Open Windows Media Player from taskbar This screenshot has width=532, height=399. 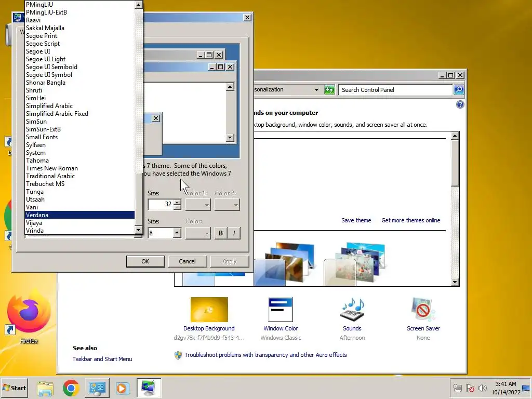(123, 388)
